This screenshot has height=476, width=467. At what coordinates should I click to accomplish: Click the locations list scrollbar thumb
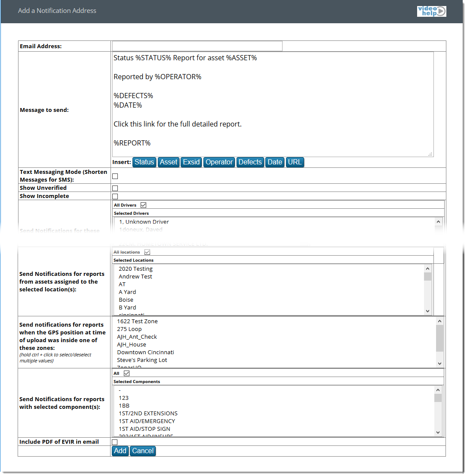427,277
